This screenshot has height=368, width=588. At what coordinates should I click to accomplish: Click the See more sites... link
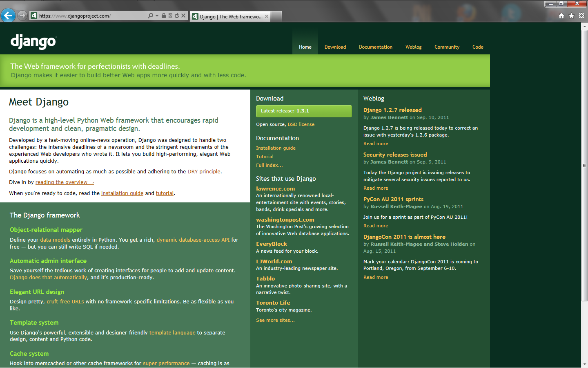coord(275,320)
